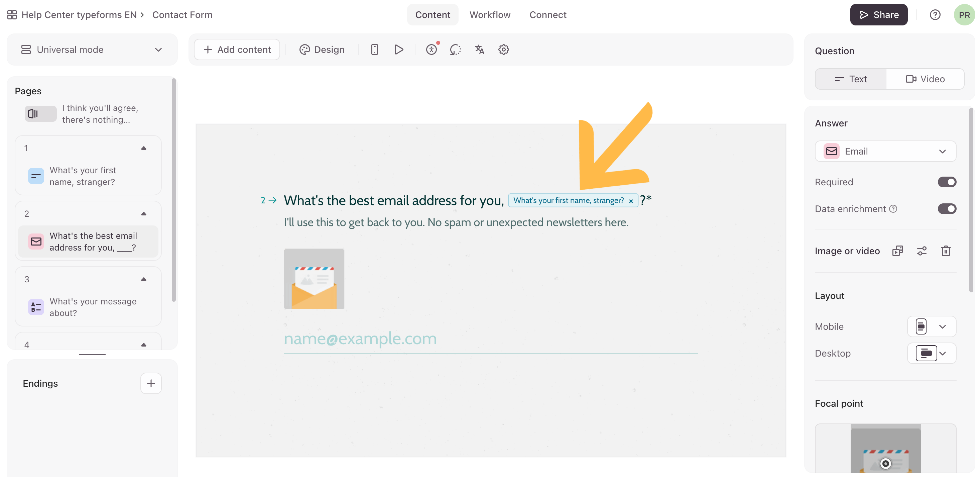Click the play preview icon

(x=398, y=50)
